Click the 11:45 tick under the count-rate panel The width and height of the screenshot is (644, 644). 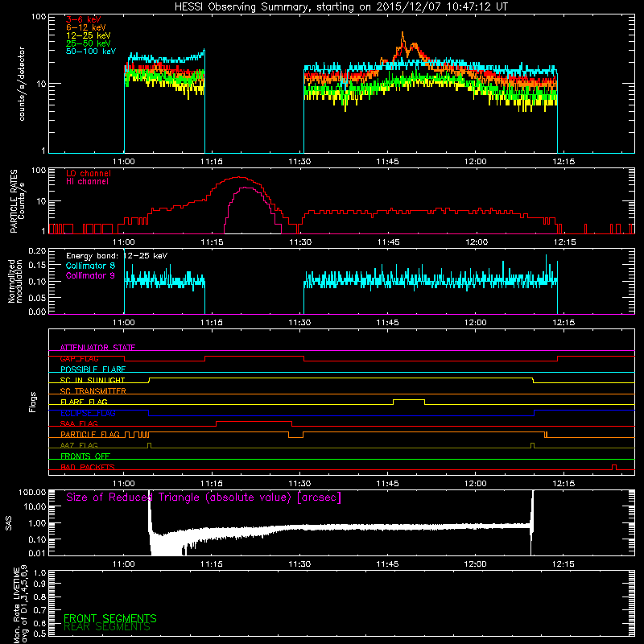click(x=387, y=162)
